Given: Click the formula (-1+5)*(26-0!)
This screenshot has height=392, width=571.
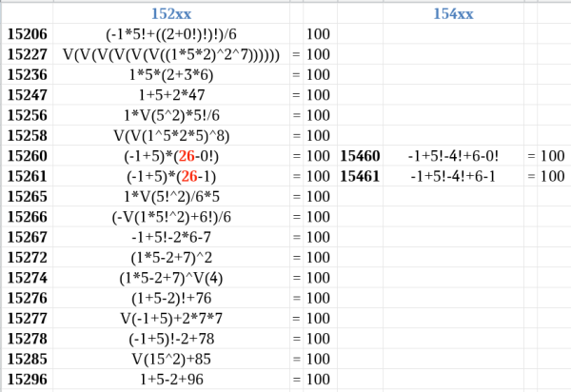Looking at the screenshot, I should 171,156.
